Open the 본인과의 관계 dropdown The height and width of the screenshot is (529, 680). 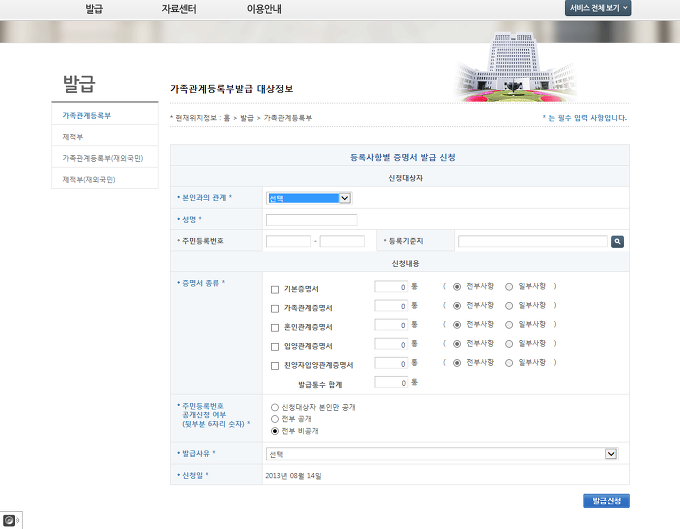pos(308,198)
